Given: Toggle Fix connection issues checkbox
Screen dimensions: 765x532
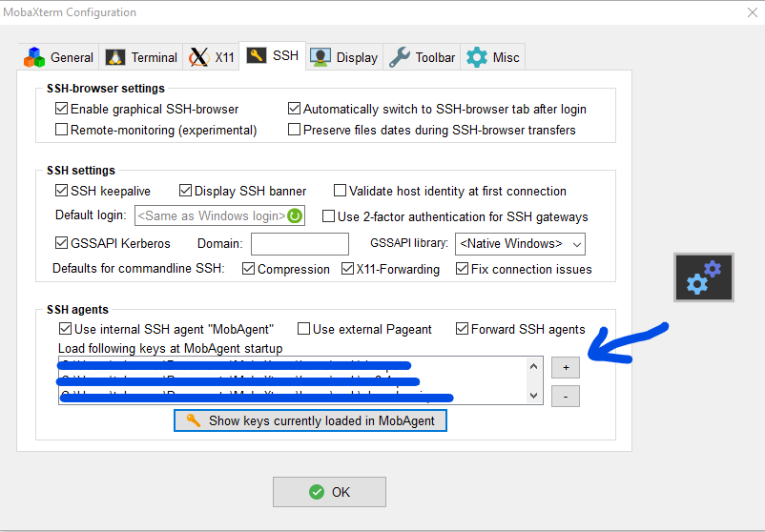Looking at the screenshot, I should point(462,269).
